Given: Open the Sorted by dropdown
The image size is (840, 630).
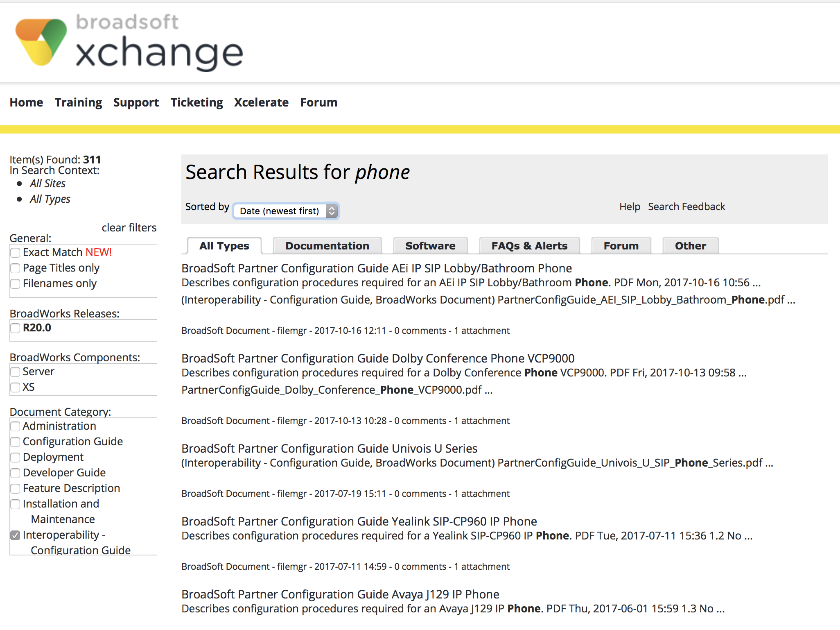Looking at the screenshot, I should click(286, 211).
